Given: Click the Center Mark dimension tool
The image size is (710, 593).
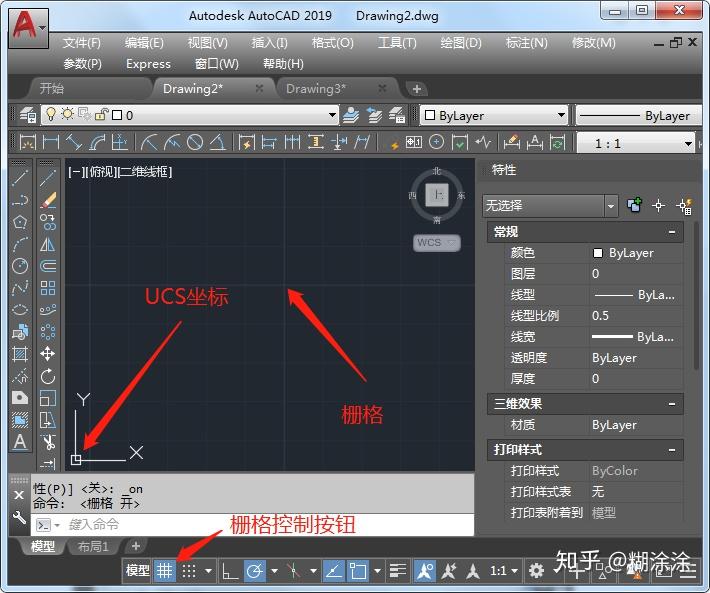Looking at the screenshot, I should click(436, 143).
